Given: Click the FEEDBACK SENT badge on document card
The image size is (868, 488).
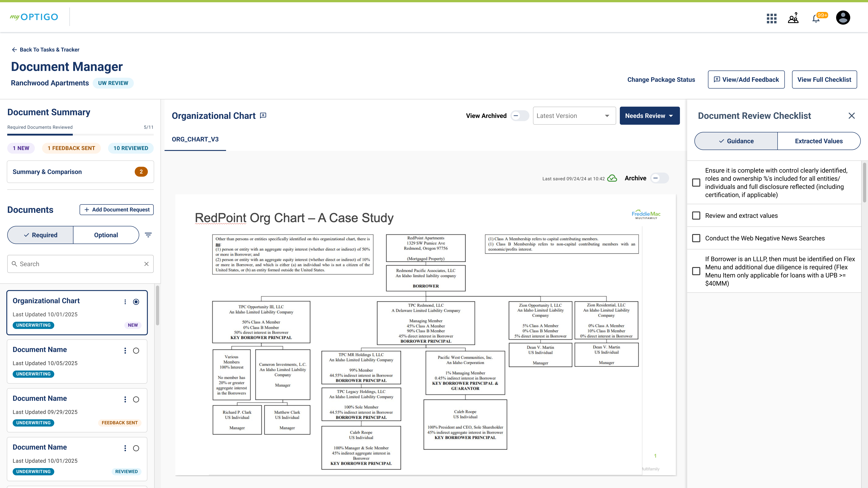Looking at the screenshot, I should pos(120,423).
